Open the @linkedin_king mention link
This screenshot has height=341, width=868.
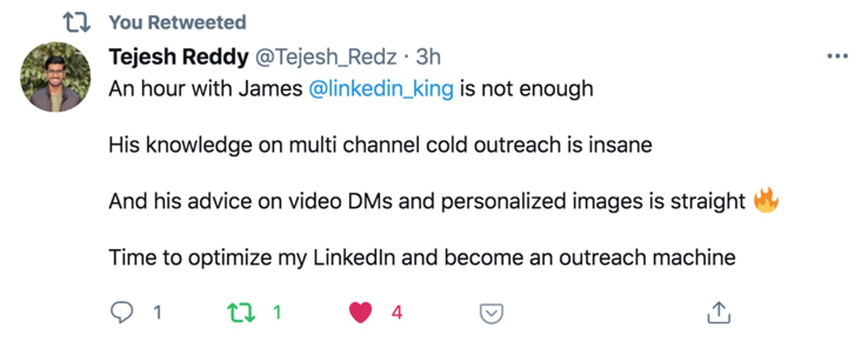(381, 89)
